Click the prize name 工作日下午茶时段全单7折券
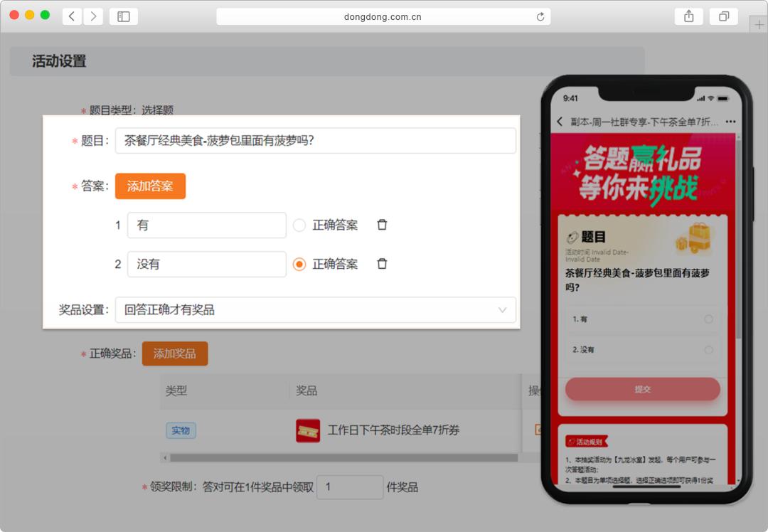Viewport: 768px width, 532px height. click(x=393, y=430)
